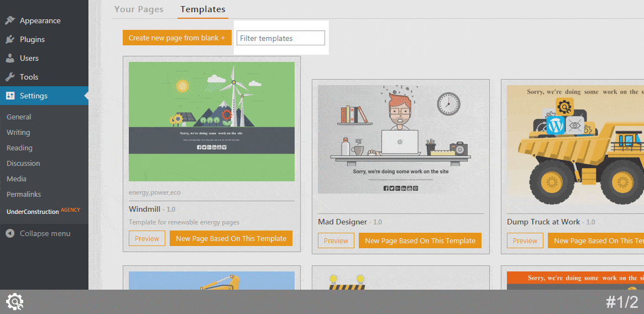Click the Appearance paintbrush icon
Screen dimensions: 644x314
(x=10, y=20)
